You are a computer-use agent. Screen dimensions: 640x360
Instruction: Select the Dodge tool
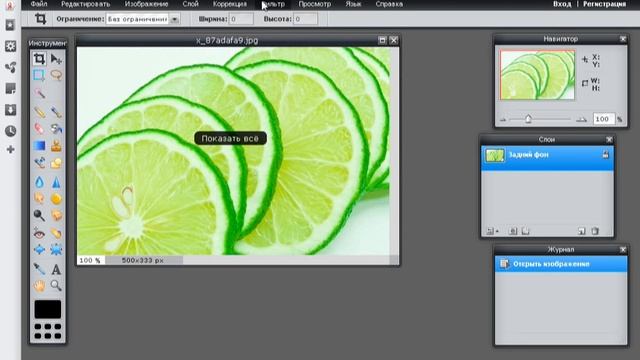[x=39, y=215]
